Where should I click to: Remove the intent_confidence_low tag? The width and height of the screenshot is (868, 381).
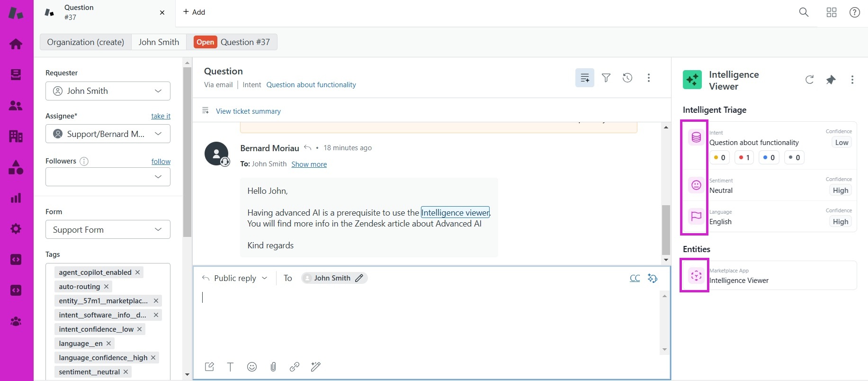[139, 329]
